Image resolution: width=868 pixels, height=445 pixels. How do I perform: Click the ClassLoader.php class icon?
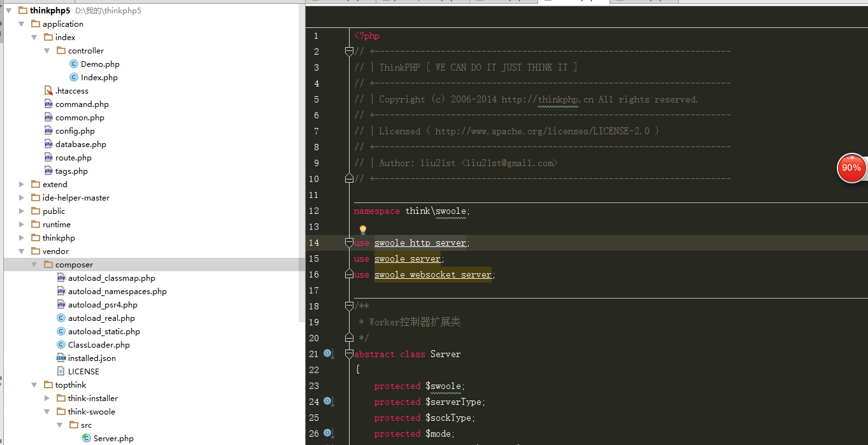[61, 345]
